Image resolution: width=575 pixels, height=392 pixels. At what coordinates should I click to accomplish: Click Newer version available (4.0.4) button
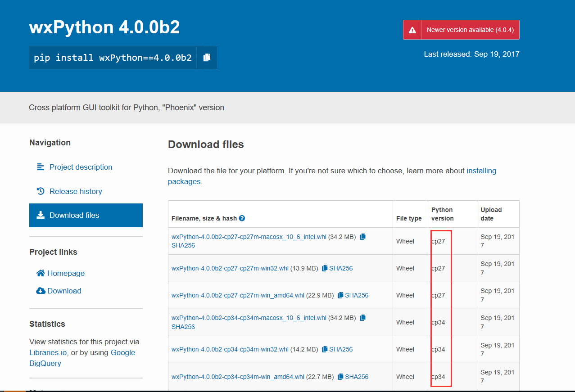click(461, 30)
